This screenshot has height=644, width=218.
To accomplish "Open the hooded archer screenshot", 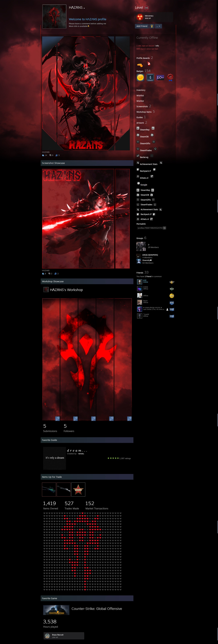I will [86, 218].
